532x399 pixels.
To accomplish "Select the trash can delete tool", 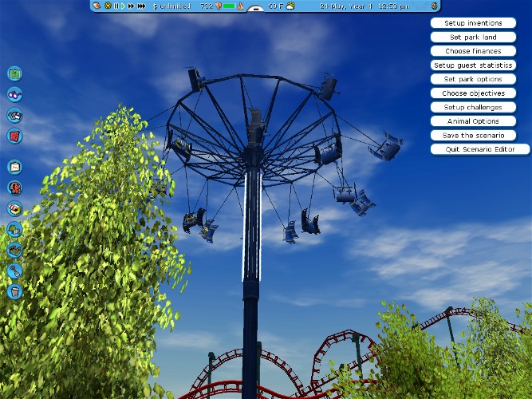I will pyautogui.click(x=14, y=292).
